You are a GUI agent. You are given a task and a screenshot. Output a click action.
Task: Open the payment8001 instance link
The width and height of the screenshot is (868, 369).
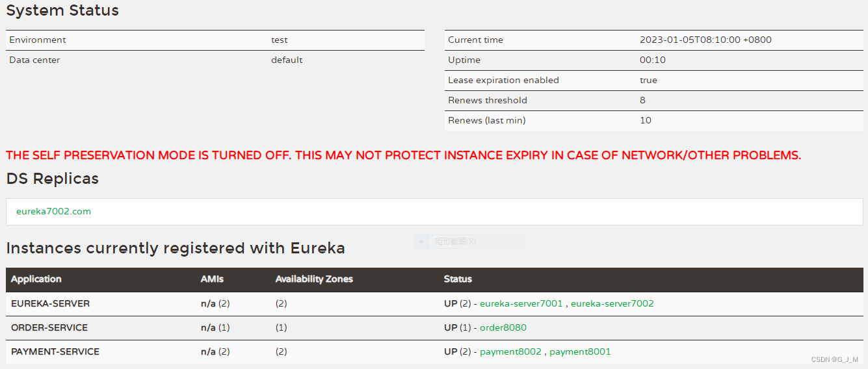pos(580,351)
